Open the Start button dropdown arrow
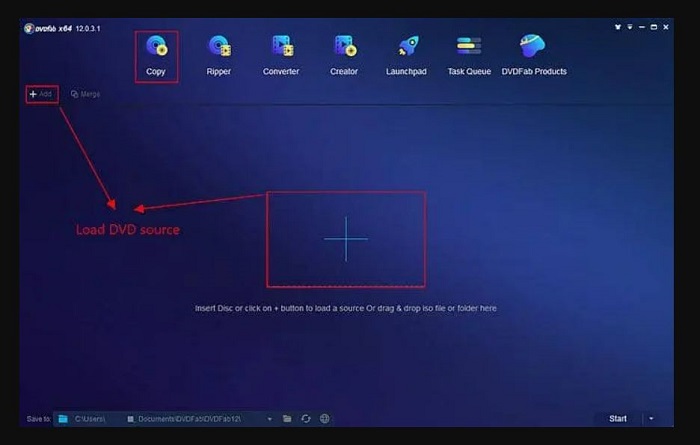The height and width of the screenshot is (445, 700). pyautogui.click(x=651, y=419)
